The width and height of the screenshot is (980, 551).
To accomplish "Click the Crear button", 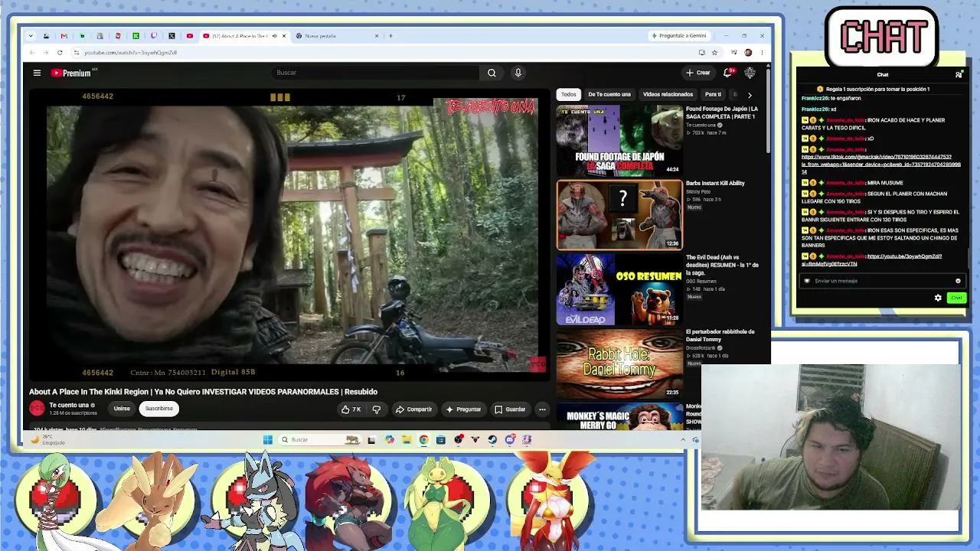I will click(x=697, y=73).
